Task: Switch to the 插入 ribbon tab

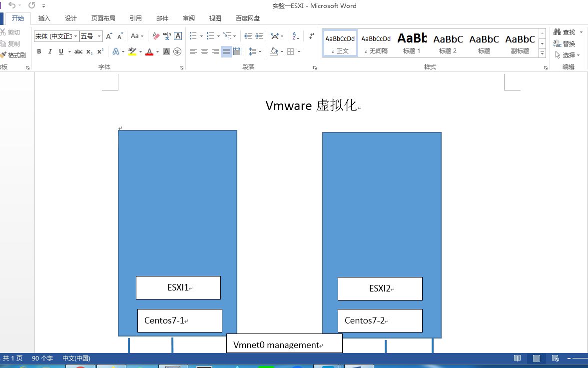Action: (44, 18)
